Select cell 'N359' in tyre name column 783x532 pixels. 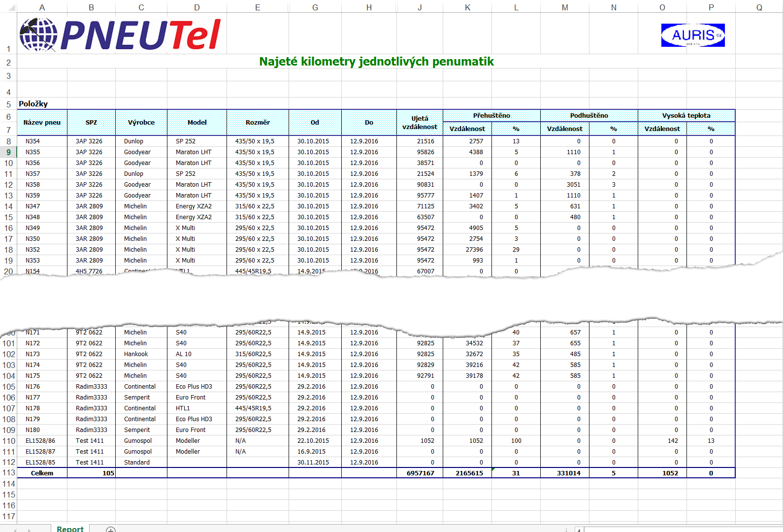(x=42, y=196)
